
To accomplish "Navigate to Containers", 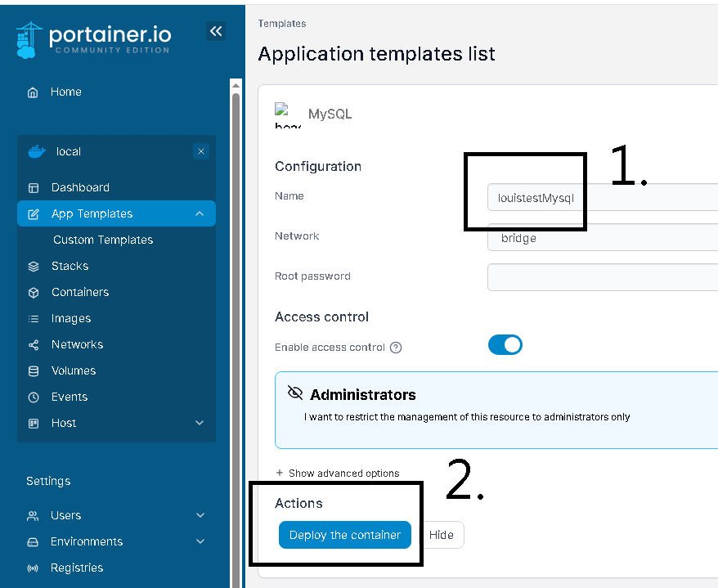I will pyautogui.click(x=80, y=292).
